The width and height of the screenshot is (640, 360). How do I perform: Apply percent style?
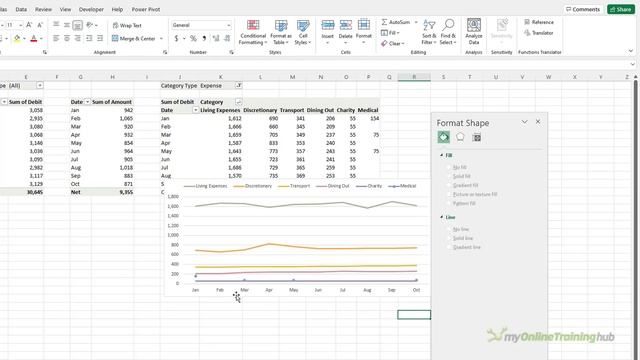[193, 38]
